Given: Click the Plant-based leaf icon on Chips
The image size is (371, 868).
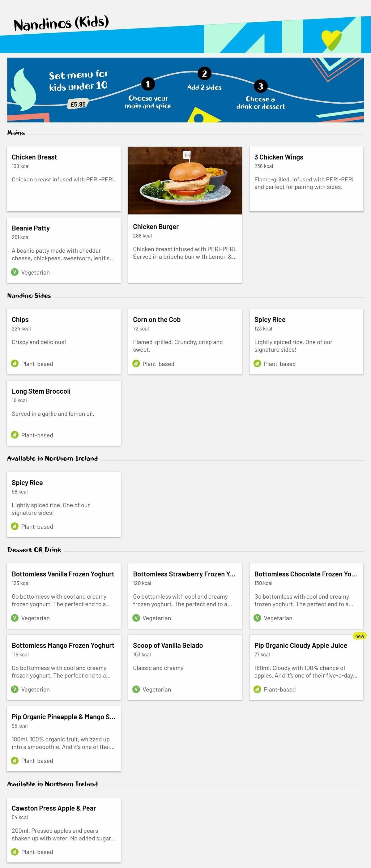Looking at the screenshot, I should pyautogui.click(x=15, y=363).
